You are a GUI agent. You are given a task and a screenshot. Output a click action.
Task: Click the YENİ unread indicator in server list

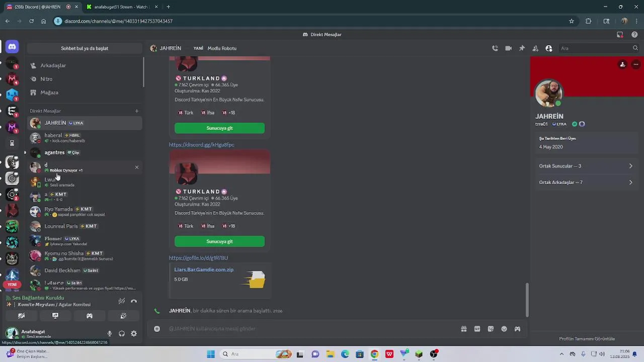[12, 285]
